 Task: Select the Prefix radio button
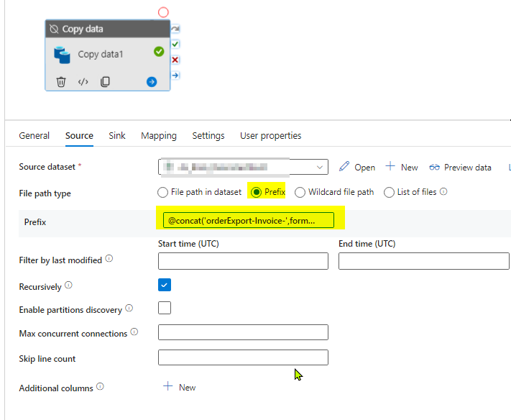pyautogui.click(x=256, y=193)
